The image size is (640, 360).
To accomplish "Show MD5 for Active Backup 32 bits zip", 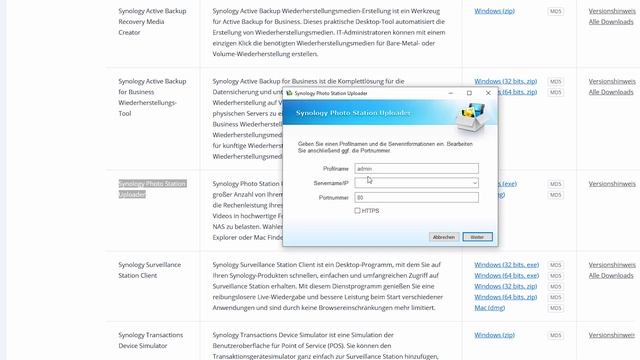I will (x=556, y=82).
